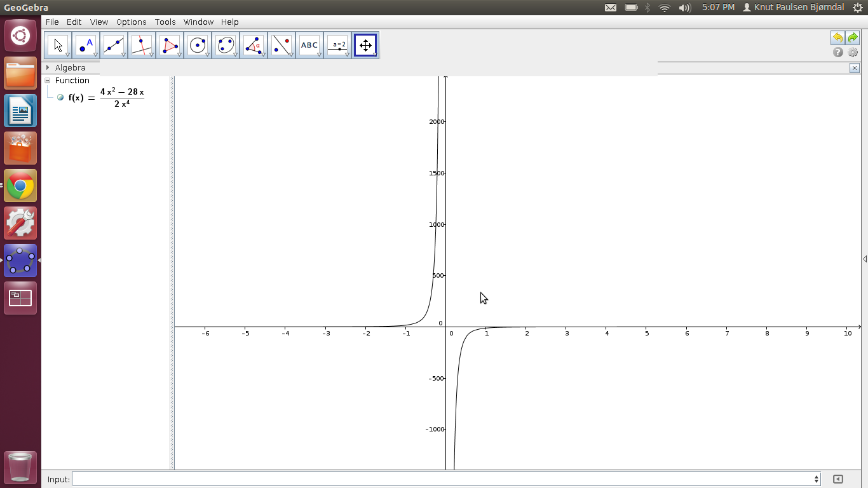Toggle visibility of function f(x)
The width and height of the screenshot is (868, 488).
click(x=60, y=97)
